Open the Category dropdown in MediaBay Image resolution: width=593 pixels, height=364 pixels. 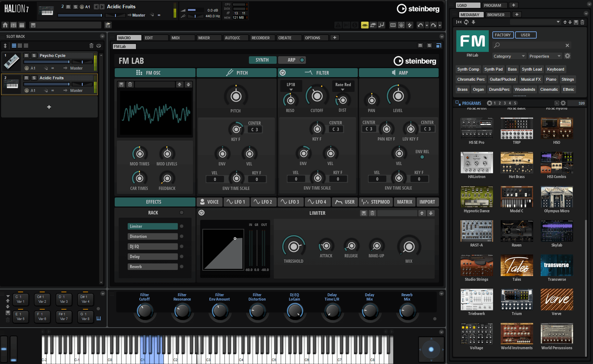[509, 56]
